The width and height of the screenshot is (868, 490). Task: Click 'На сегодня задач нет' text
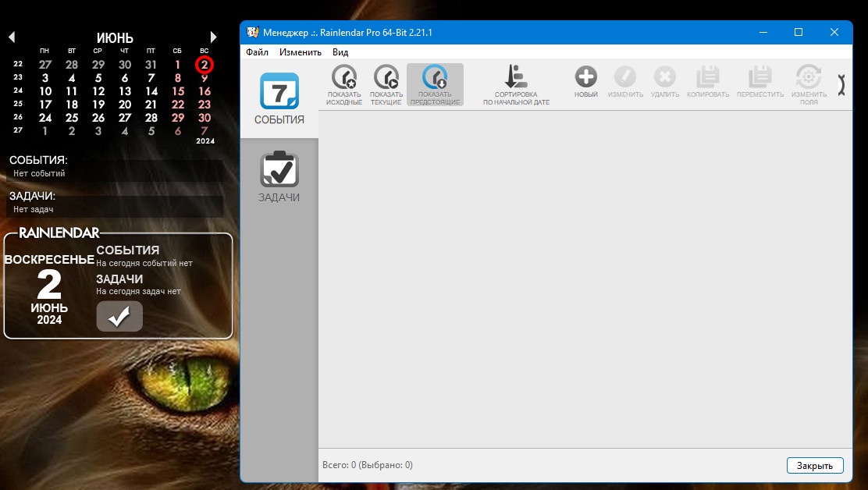pos(138,292)
